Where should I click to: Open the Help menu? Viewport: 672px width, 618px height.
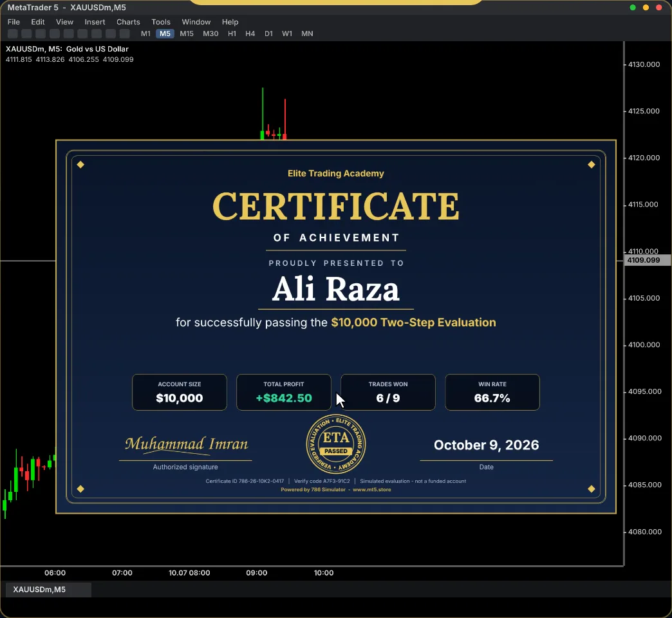230,22
